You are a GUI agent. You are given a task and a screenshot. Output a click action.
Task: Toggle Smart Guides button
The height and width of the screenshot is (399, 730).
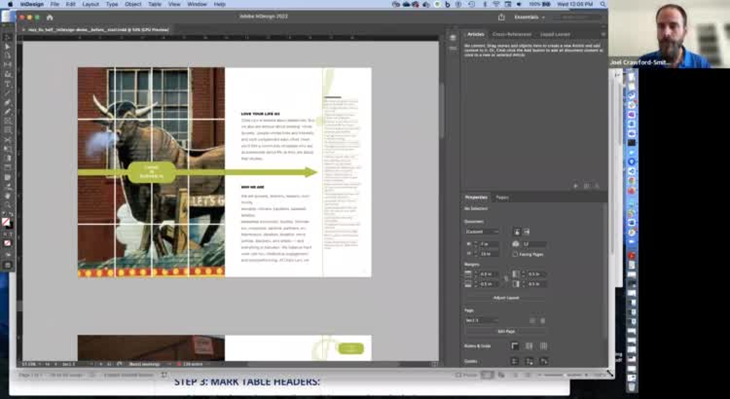543,361
